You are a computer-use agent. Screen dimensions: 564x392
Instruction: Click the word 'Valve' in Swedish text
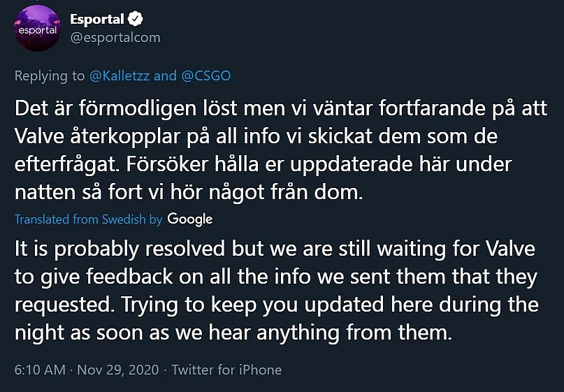[39, 136]
